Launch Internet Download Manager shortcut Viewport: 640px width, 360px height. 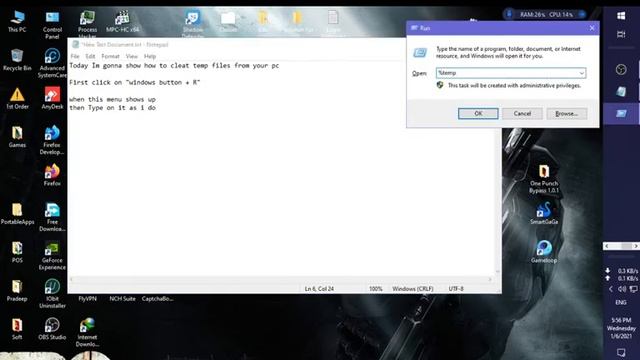click(87, 332)
